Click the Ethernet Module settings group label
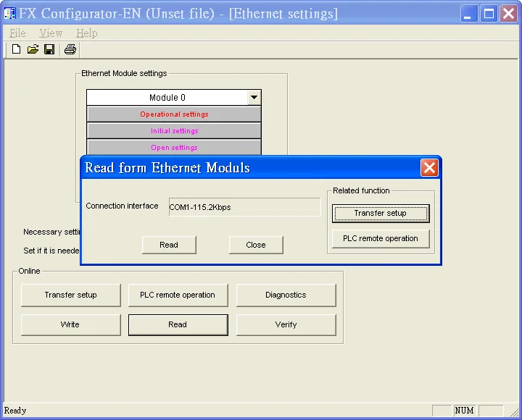 [x=124, y=73]
